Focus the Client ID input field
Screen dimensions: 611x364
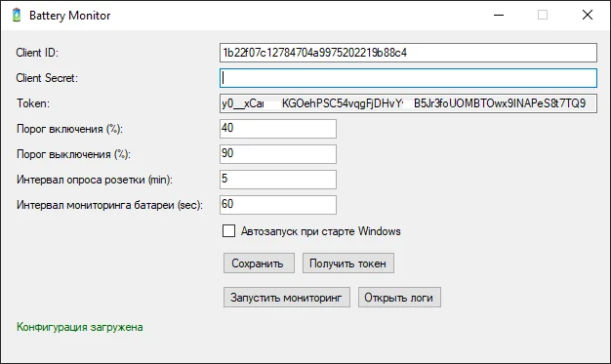408,53
